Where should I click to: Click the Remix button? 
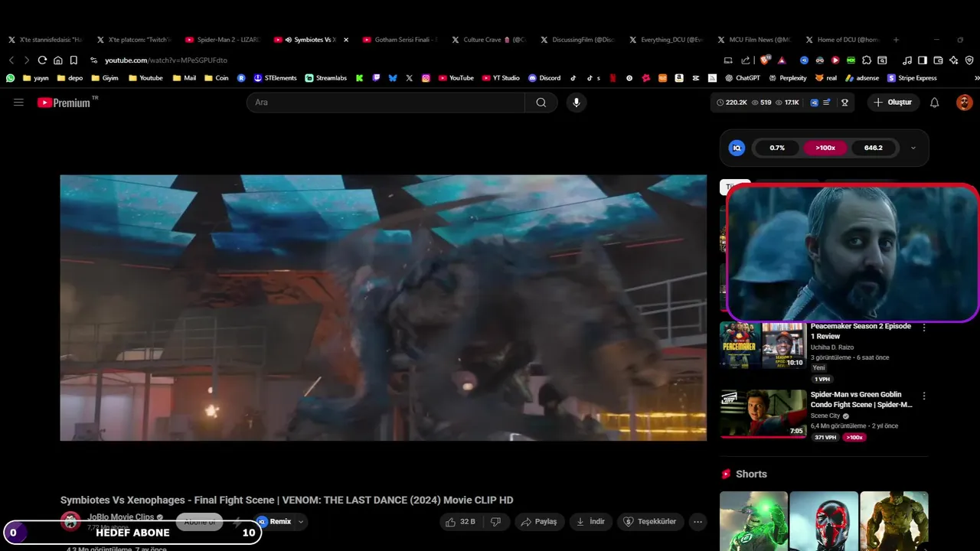[x=275, y=521]
